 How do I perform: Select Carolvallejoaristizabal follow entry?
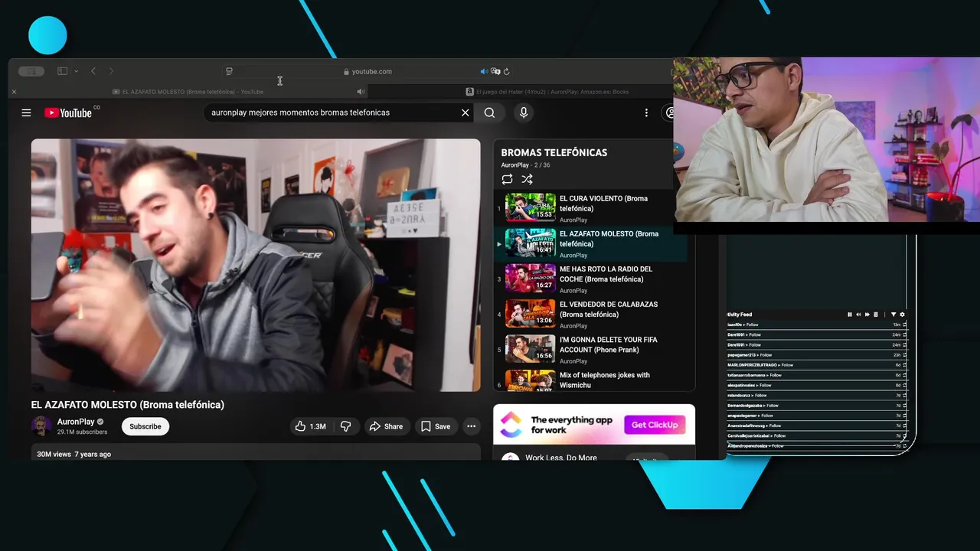point(817,435)
